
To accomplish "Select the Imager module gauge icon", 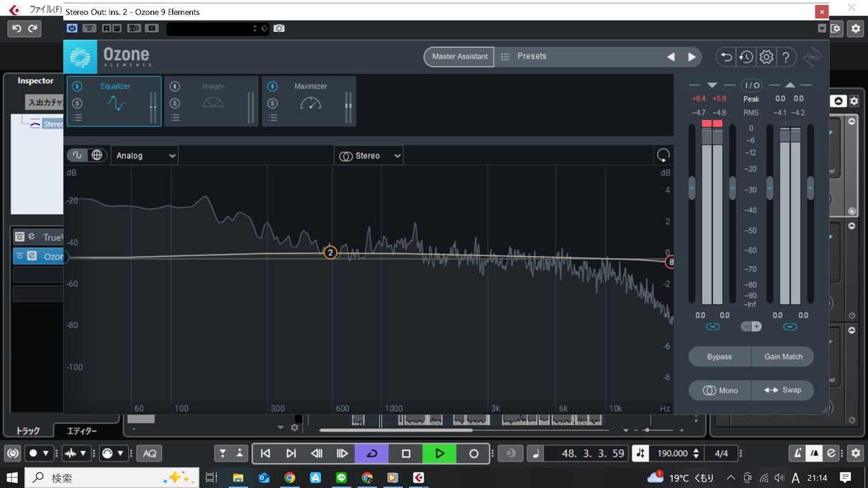I will 213,103.
